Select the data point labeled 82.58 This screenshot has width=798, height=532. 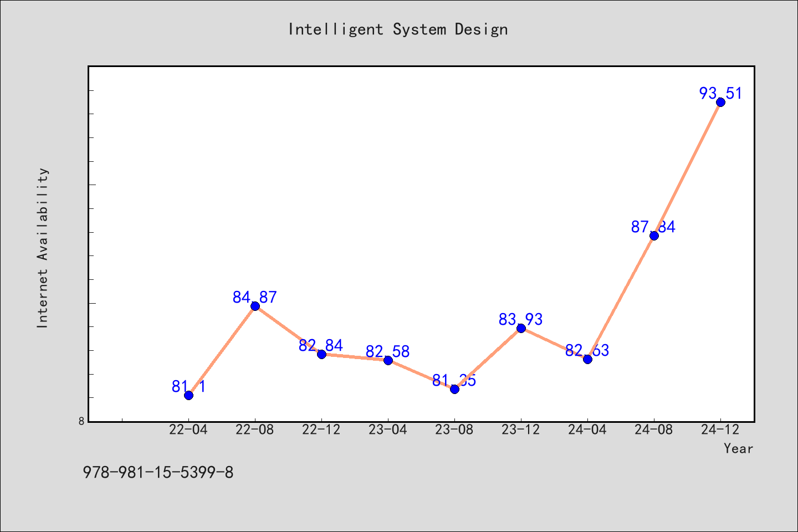388,360
